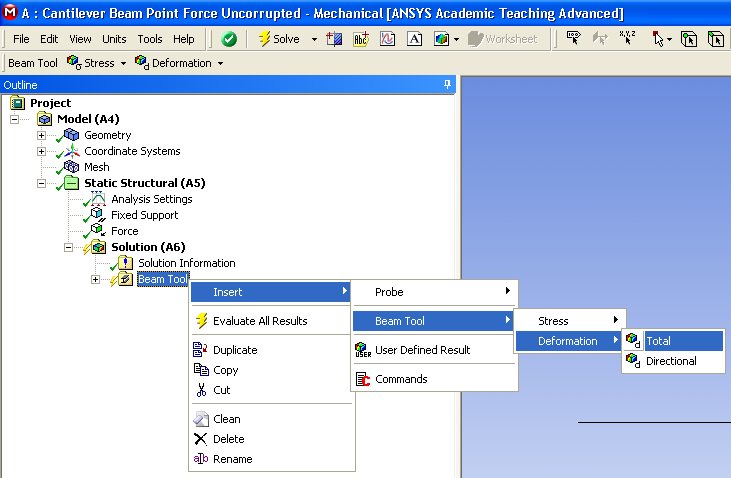The height and width of the screenshot is (478, 731).
Task: Click the Annotation Abc label icon
Action: click(x=361, y=39)
